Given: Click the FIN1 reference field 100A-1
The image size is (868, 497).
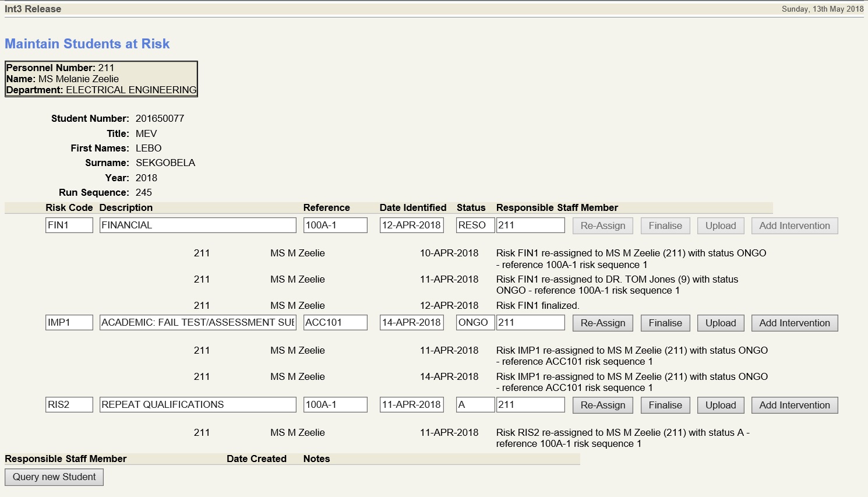Looking at the screenshot, I should coord(335,225).
